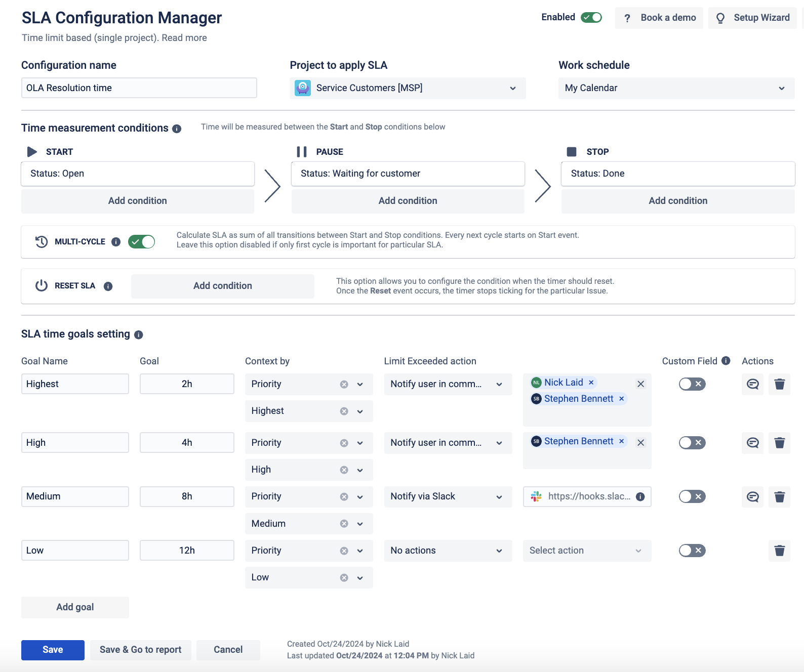Toggle the Enabled switch off
Viewport: 804px width, 672px height.
(x=591, y=17)
